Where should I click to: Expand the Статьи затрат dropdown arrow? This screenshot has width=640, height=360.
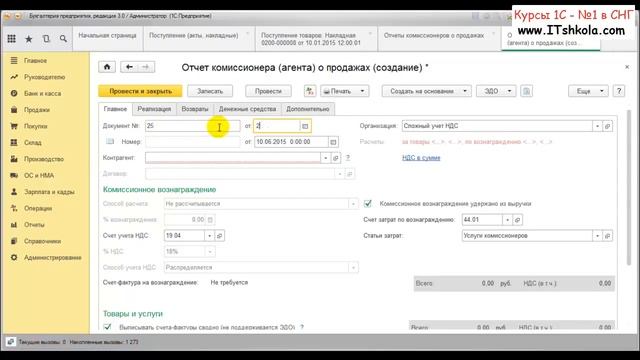click(598, 236)
